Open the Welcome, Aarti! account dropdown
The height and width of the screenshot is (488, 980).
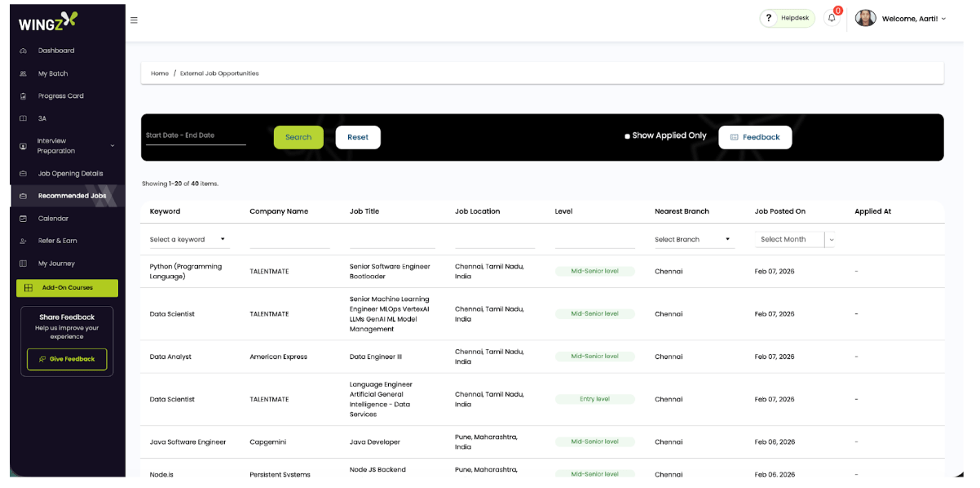pyautogui.click(x=914, y=19)
